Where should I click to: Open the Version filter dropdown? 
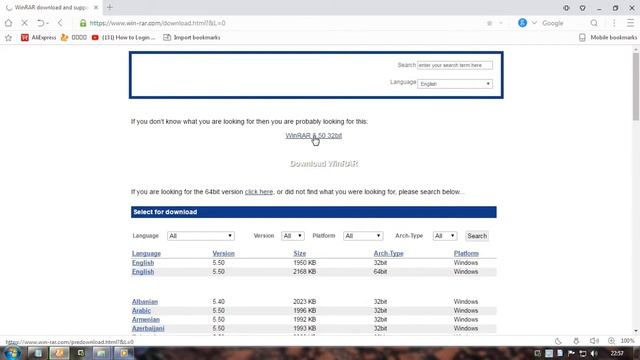293,236
